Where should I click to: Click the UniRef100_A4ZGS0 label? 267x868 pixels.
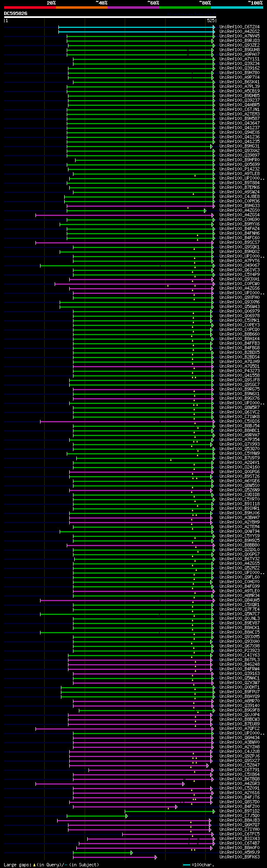coord(239,211)
